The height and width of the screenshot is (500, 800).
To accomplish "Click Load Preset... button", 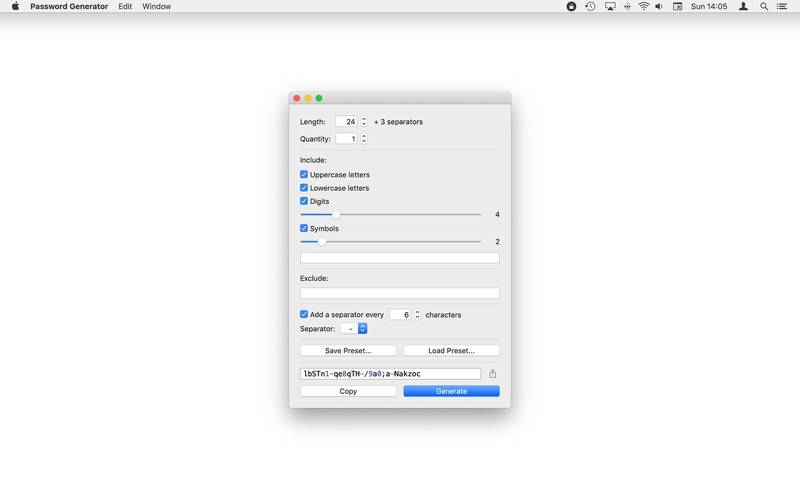I will [452, 351].
